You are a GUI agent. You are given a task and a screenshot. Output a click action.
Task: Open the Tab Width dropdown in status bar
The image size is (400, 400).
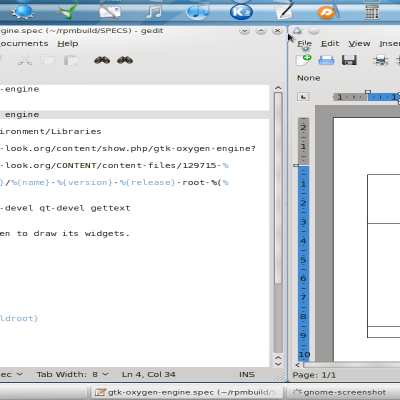73,374
